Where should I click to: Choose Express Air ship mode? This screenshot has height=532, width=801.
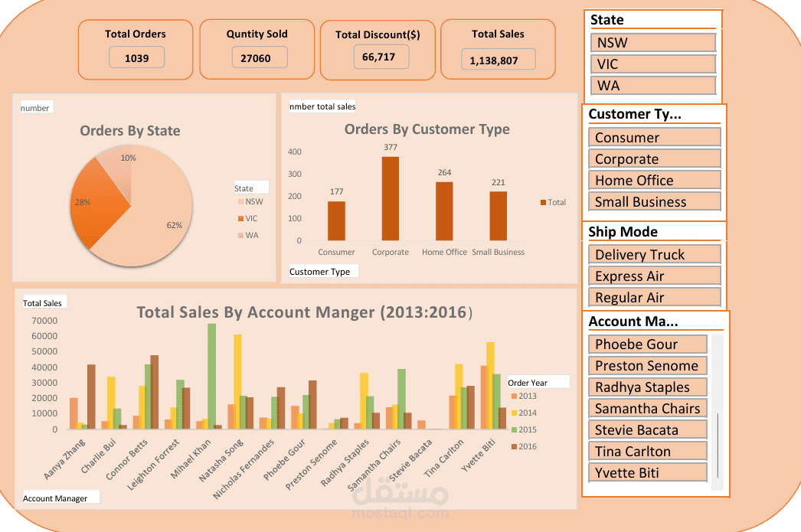pyautogui.click(x=655, y=276)
